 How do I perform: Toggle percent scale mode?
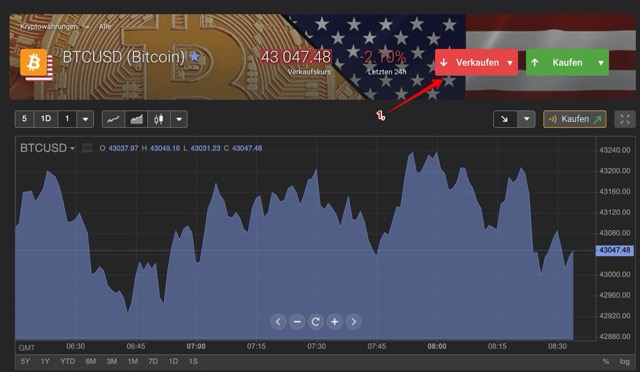coord(606,361)
